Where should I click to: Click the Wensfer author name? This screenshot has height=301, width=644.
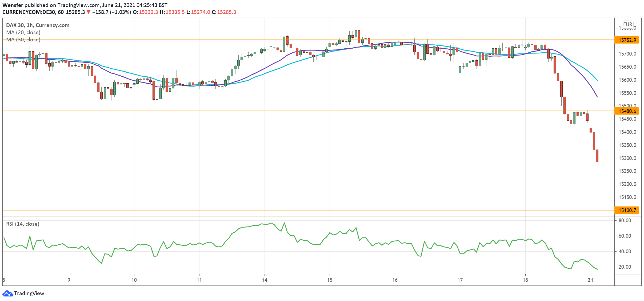pos(13,5)
